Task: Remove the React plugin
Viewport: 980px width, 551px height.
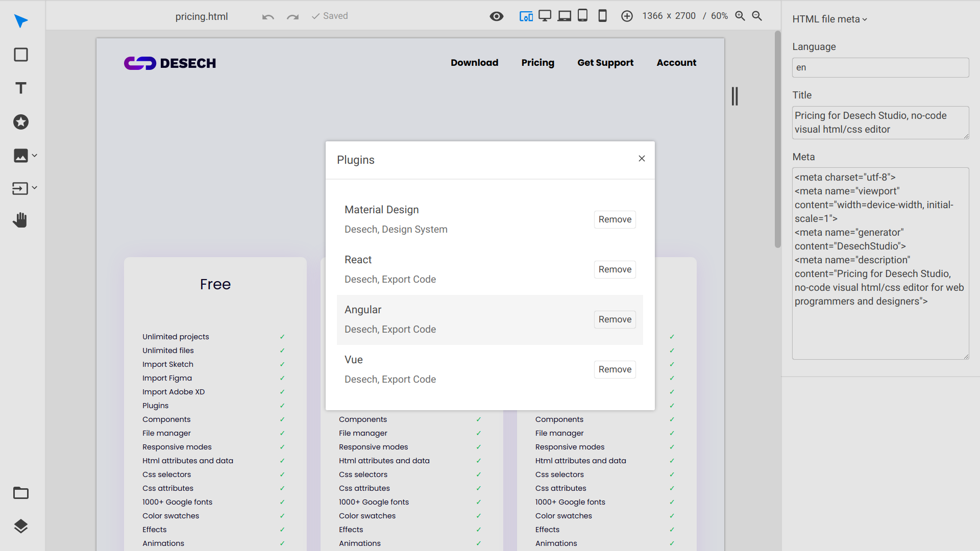Action: (615, 269)
